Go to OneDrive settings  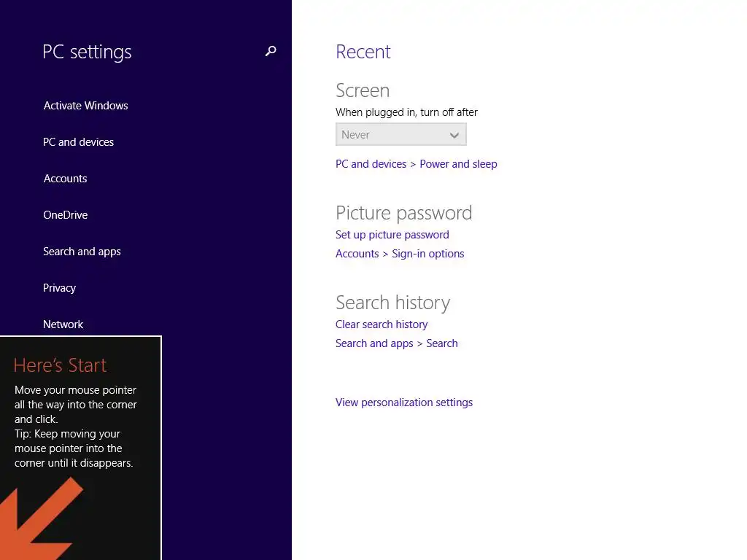pos(65,215)
